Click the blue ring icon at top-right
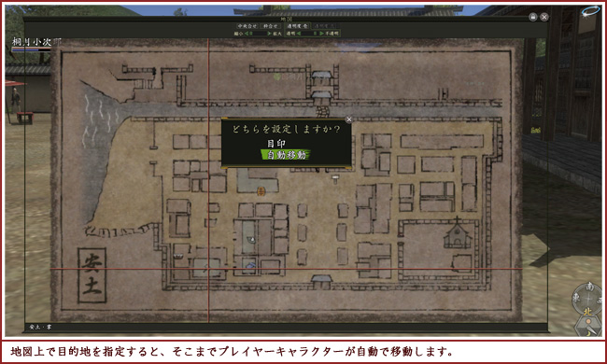Screen dimensions: 607x364 pyautogui.click(x=590, y=11)
